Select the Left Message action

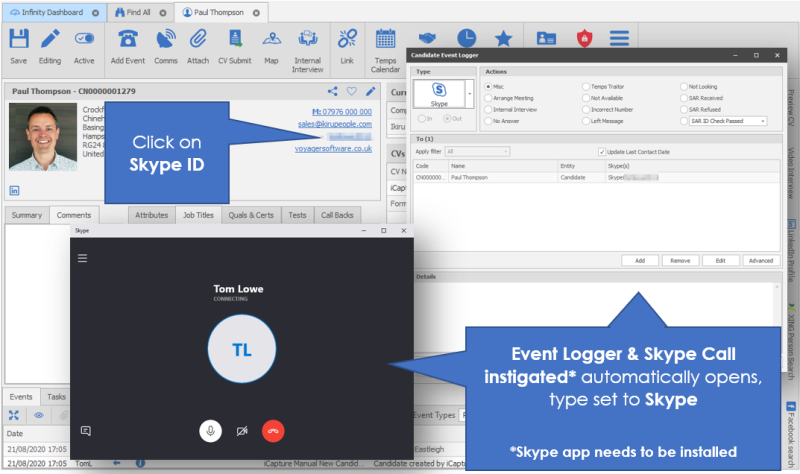(x=586, y=120)
